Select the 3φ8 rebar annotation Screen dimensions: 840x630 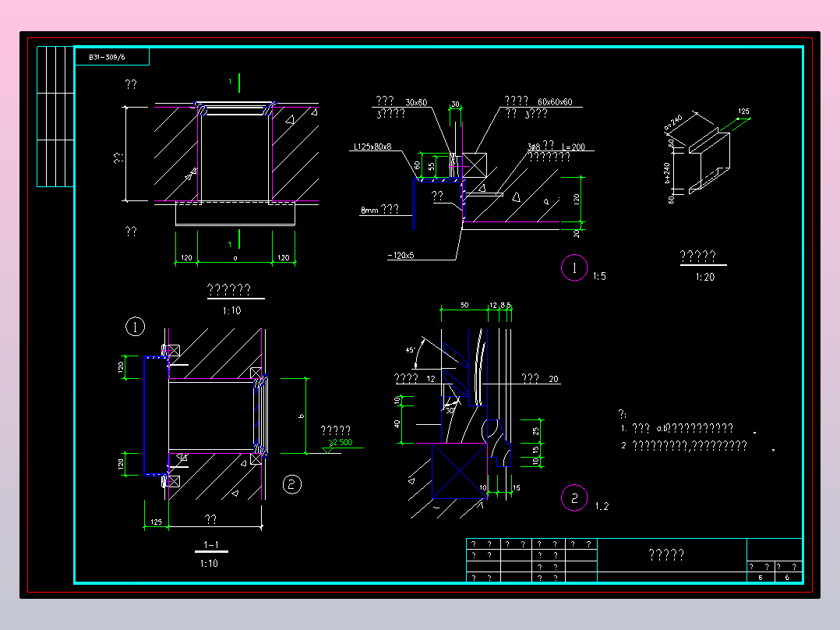pos(534,147)
